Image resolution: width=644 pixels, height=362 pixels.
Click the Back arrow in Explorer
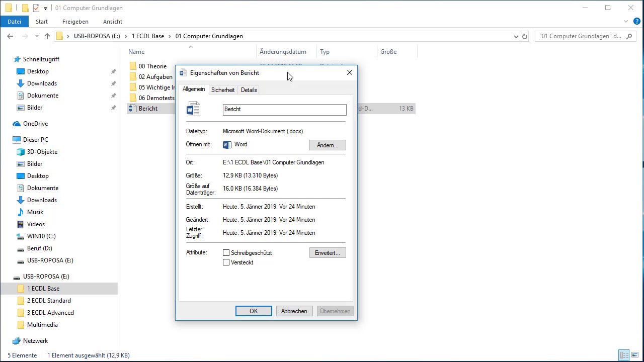tap(10, 36)
